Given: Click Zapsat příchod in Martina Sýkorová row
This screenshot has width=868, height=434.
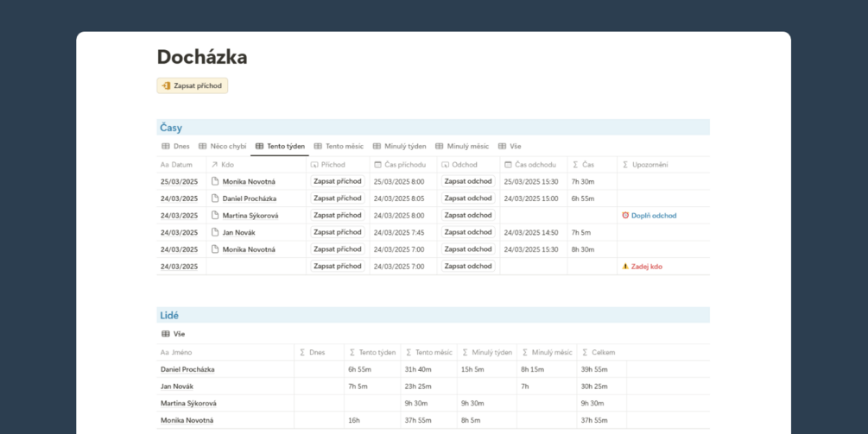Looking at the screenshot, I should 338,215.
